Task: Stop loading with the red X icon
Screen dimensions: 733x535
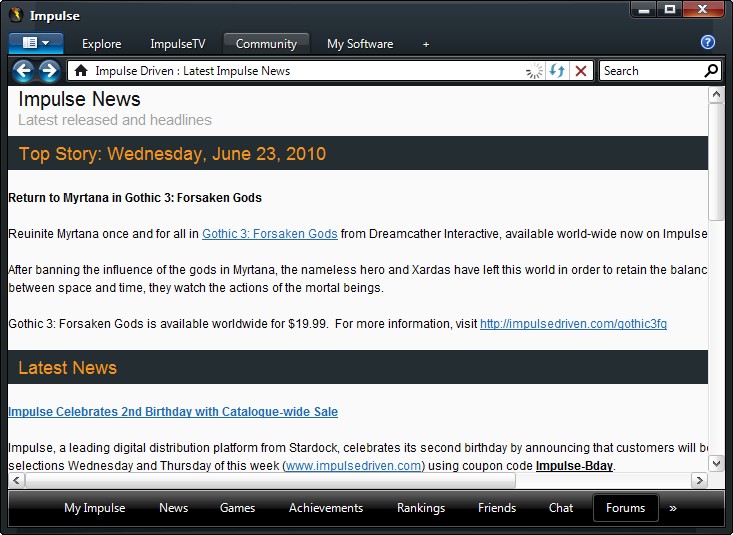Action: (x=581, y=71)
